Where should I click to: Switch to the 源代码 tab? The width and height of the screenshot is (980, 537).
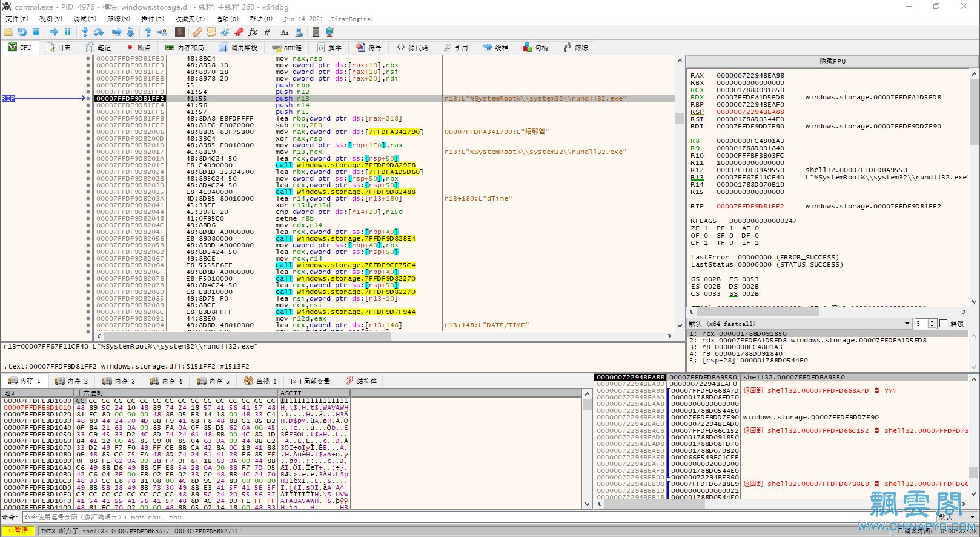[x=413, y=47]
